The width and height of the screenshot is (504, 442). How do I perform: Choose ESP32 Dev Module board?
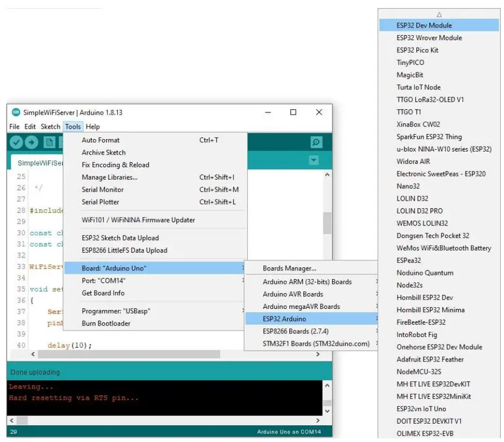(424, 25)
